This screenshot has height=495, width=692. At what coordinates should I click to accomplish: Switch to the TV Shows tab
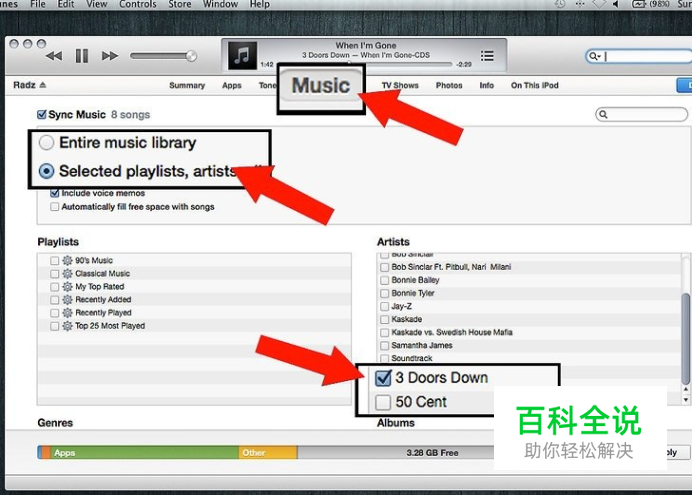(x=400, y=85)
